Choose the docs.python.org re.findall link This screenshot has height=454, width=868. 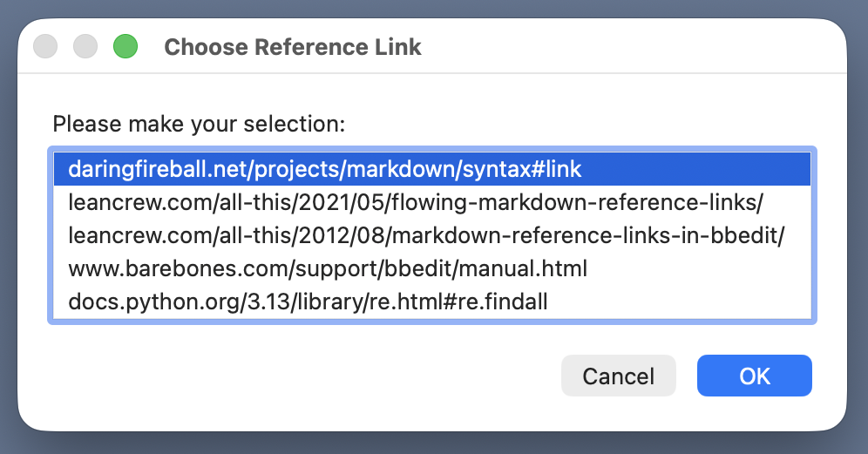(308, 302)
